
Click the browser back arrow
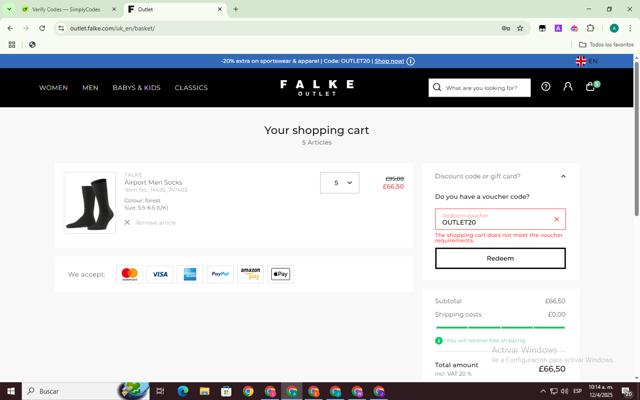tap(10, 28)
